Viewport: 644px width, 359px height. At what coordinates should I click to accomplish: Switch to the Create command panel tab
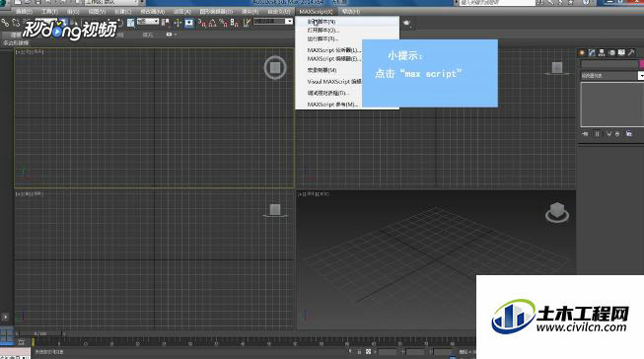582,52
